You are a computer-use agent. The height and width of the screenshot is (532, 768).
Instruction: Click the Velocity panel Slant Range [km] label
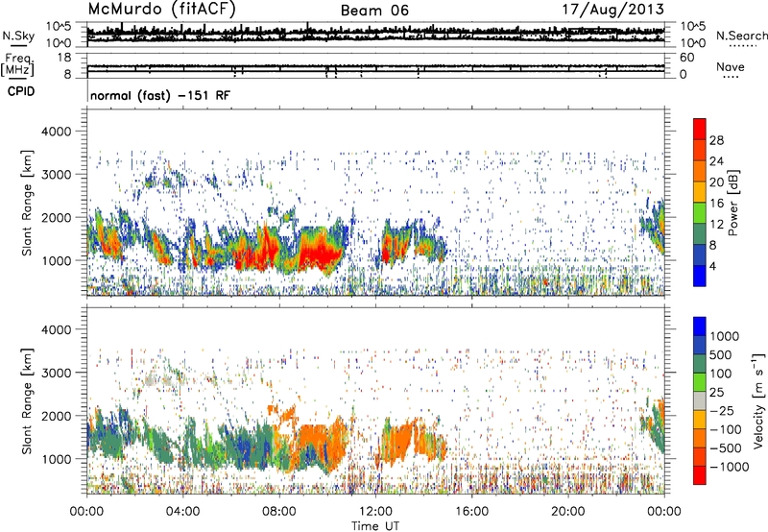coord(27,400)
